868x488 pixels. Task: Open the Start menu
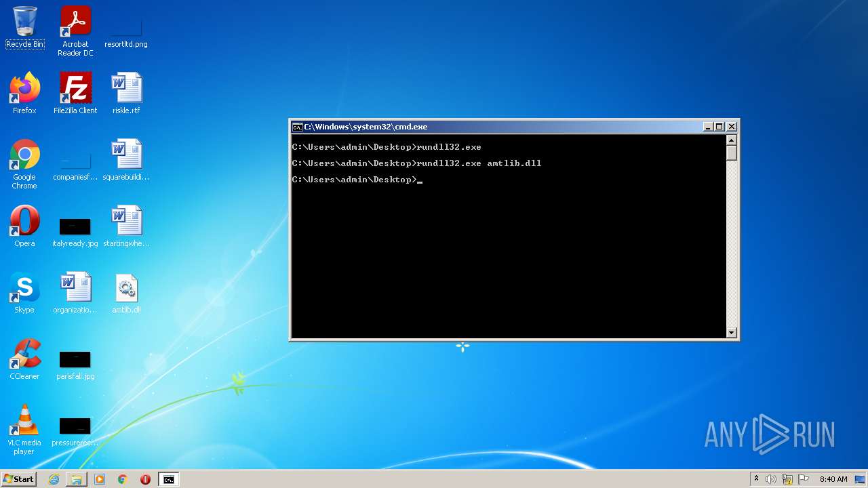pyautogui.click(x=18, y=479)
